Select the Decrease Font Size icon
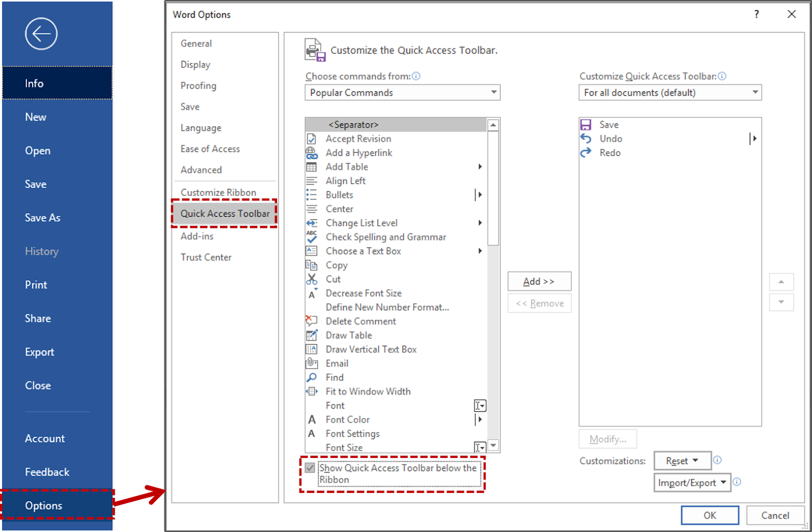Image resolution: width=812 pixels, height=532 pixels. pyautogui.click(x=313, y=293)
